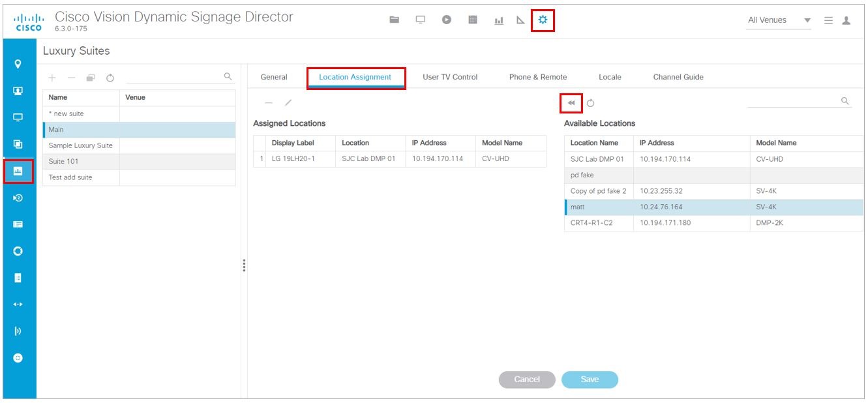Click the double-arrow assign location icon

(571, 103)
